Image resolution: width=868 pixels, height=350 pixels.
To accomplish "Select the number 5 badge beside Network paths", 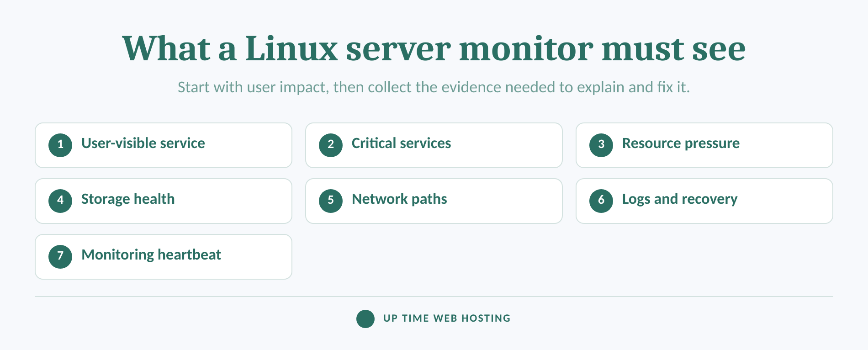I will coord(331,201).
